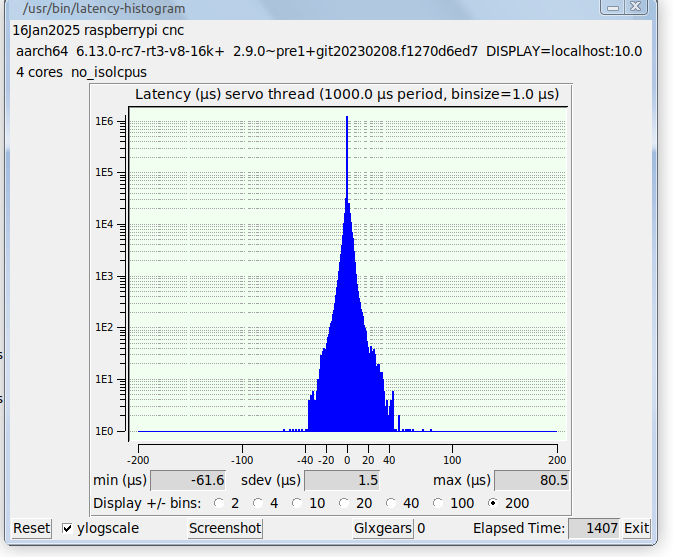Click the DISPLAY=localhost:10.0 text
Viewport: 684px width, 557px height.
(x=564, y=51)
